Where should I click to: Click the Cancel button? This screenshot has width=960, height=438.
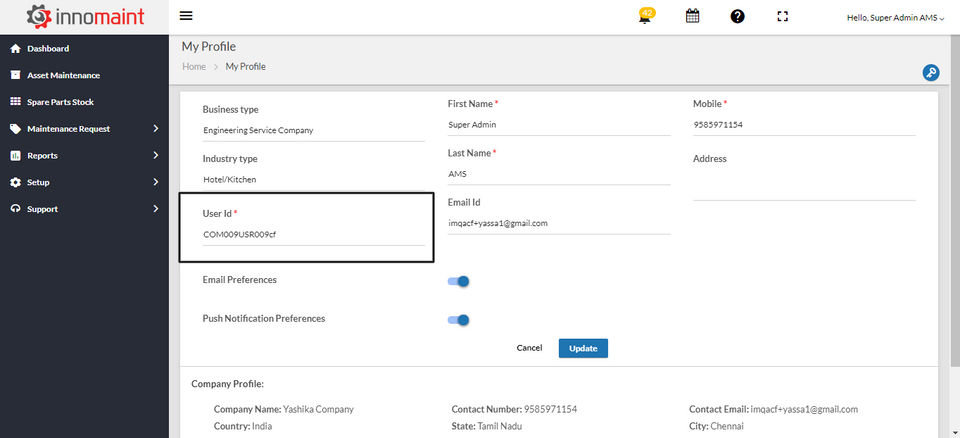pos(529,348)
